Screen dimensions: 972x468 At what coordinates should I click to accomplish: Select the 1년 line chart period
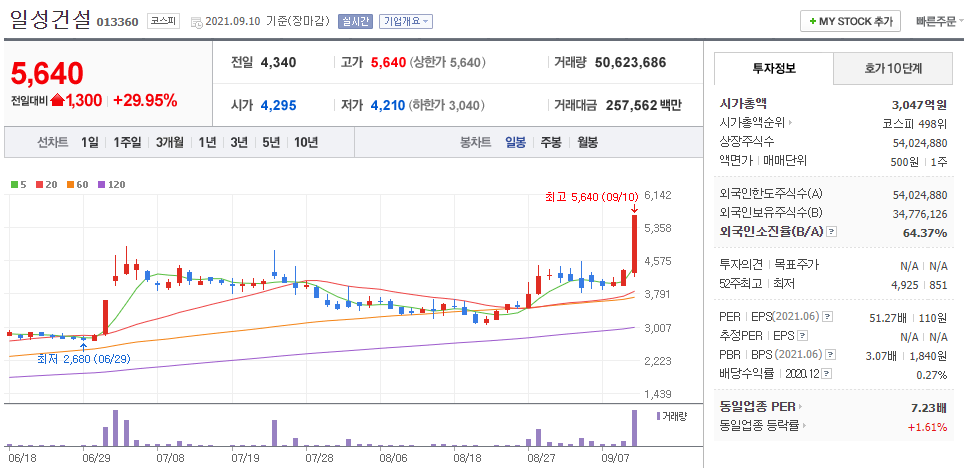[207, 143]
